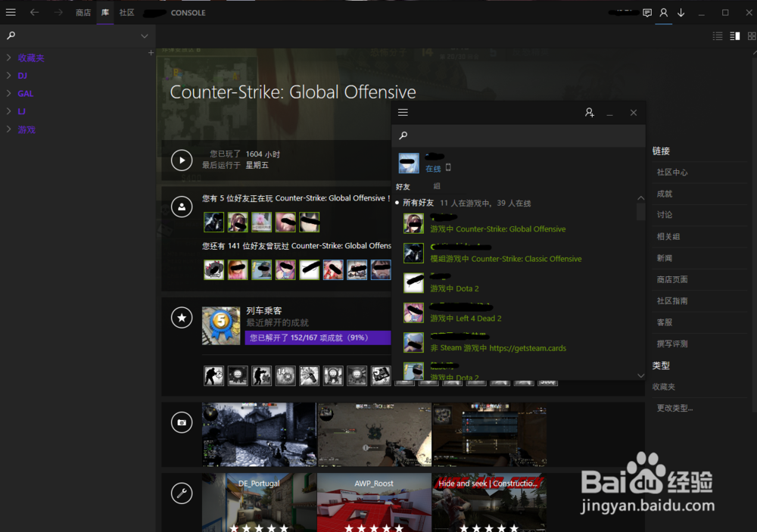757x532 pixels.
Task: Click the screenshots camera circle icon
Action: 182,422
